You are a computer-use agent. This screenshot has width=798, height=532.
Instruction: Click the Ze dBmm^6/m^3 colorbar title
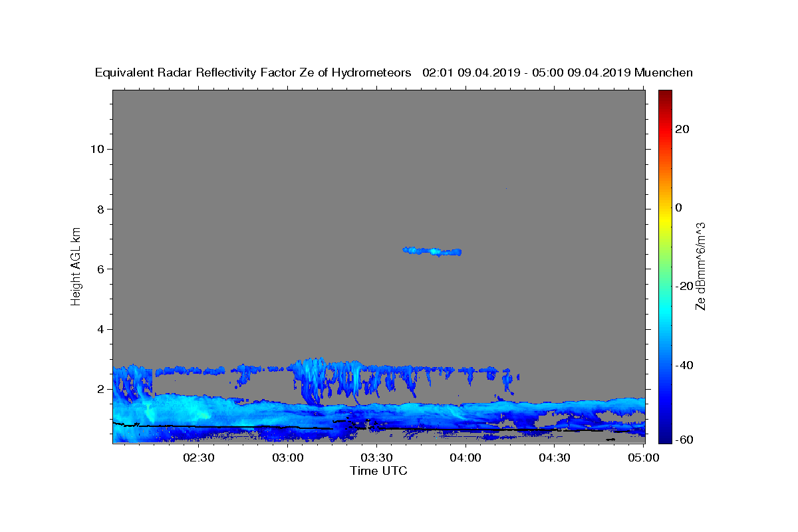pos(700,266)
